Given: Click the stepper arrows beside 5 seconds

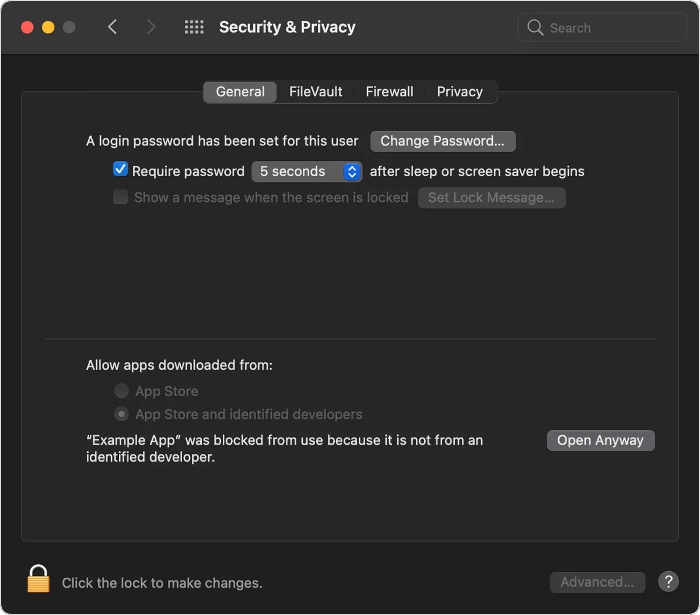Looking at the screenshot, I should (351, 171).
